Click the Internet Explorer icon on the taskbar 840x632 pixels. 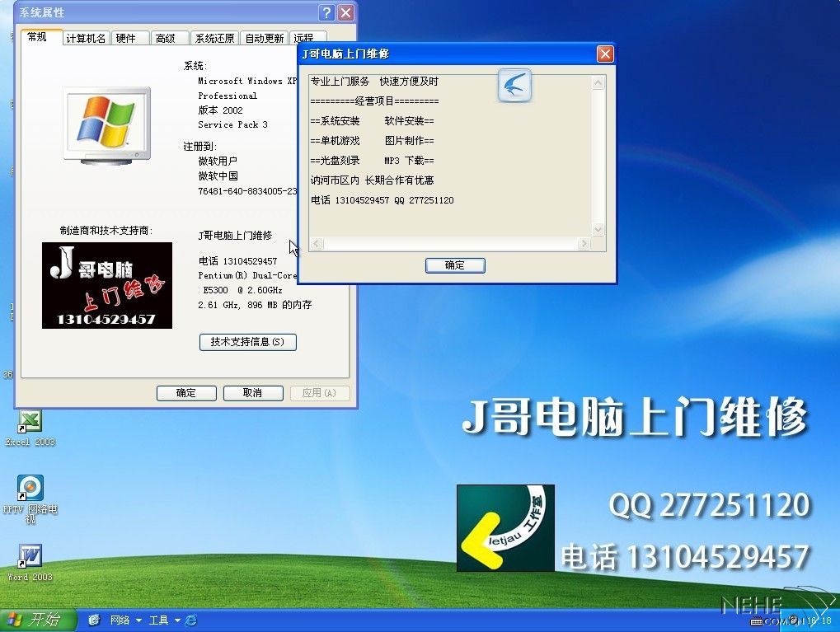[x=190, y=620]
